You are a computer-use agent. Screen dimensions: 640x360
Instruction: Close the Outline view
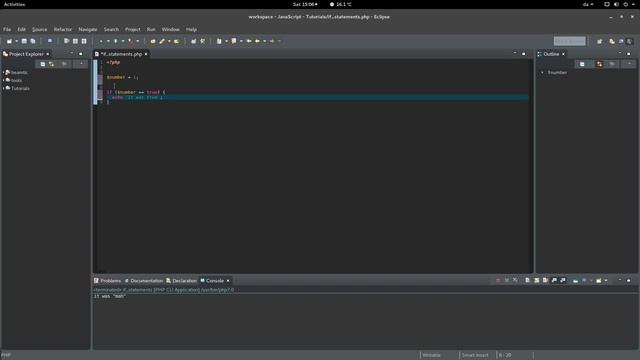(x=563, y=54)
